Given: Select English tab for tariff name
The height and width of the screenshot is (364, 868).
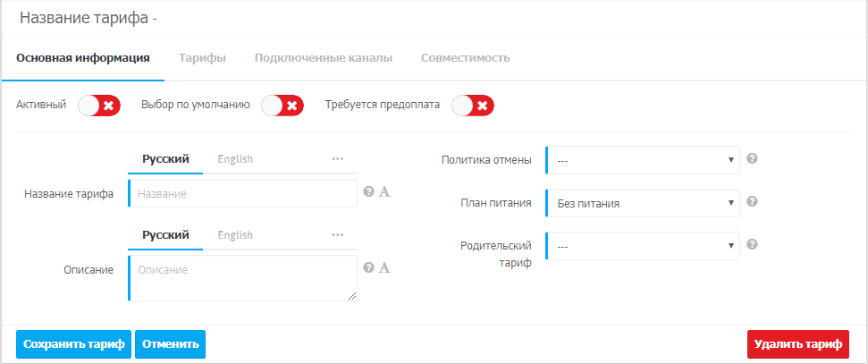Looking at the screenshot, I should (x=235, y=159).
